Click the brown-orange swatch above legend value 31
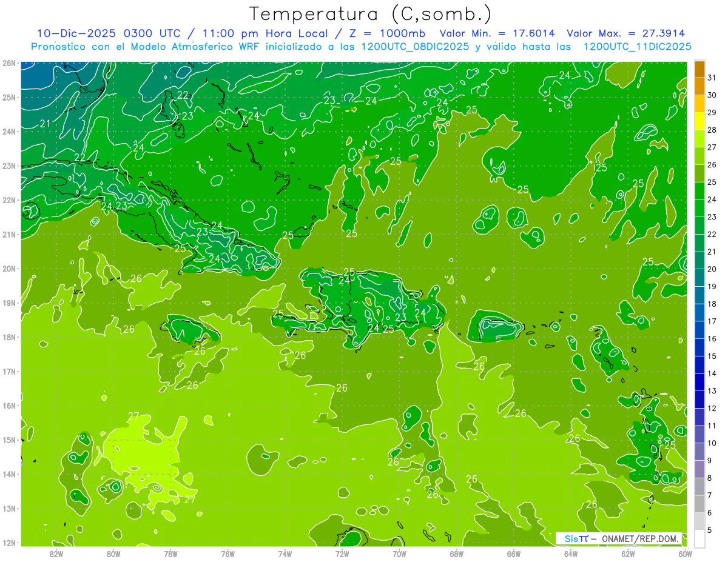 (x=699, y=70)
